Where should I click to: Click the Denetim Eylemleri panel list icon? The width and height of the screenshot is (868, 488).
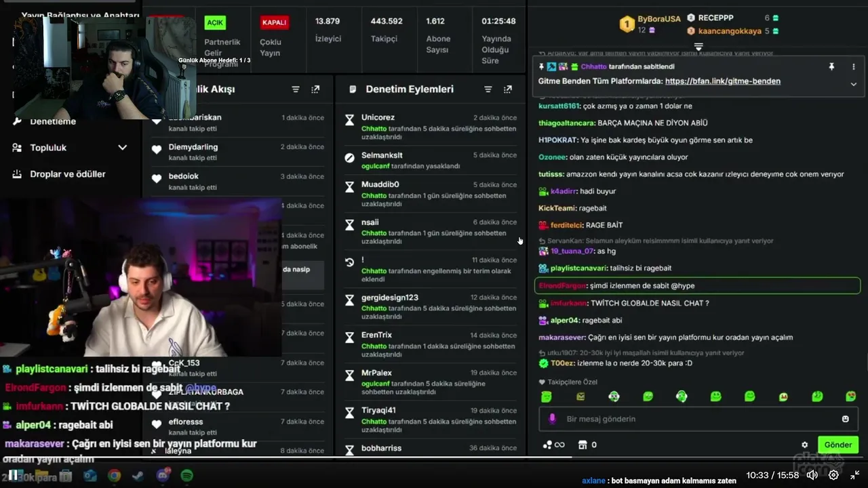pyautogui.click(x=353, y=89)
